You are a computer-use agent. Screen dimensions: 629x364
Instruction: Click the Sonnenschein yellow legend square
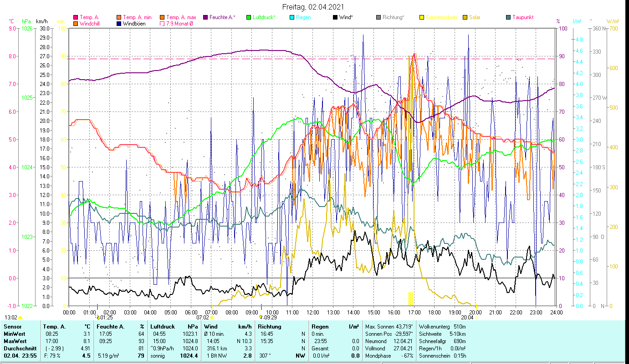[x=422, y=17]
